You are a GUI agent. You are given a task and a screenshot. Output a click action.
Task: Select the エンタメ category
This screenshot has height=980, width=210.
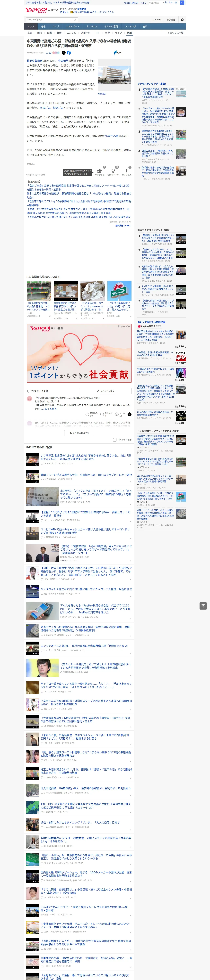tap(71, 33)
